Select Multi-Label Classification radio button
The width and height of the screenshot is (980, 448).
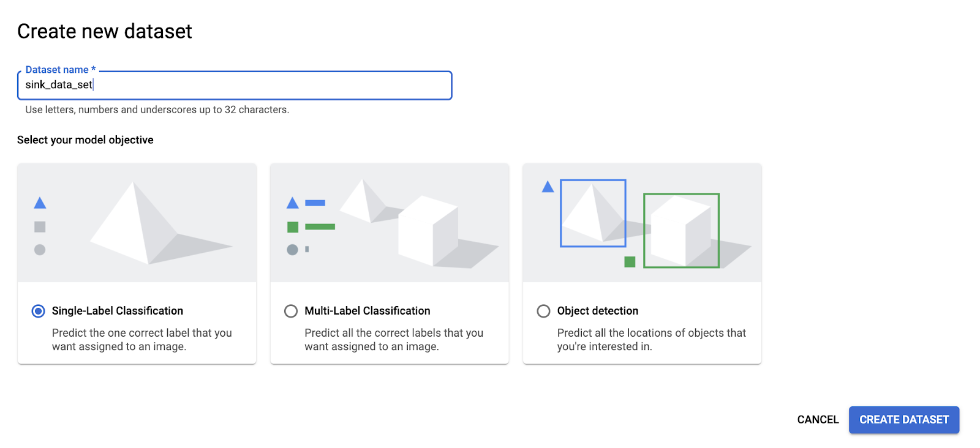291,311
